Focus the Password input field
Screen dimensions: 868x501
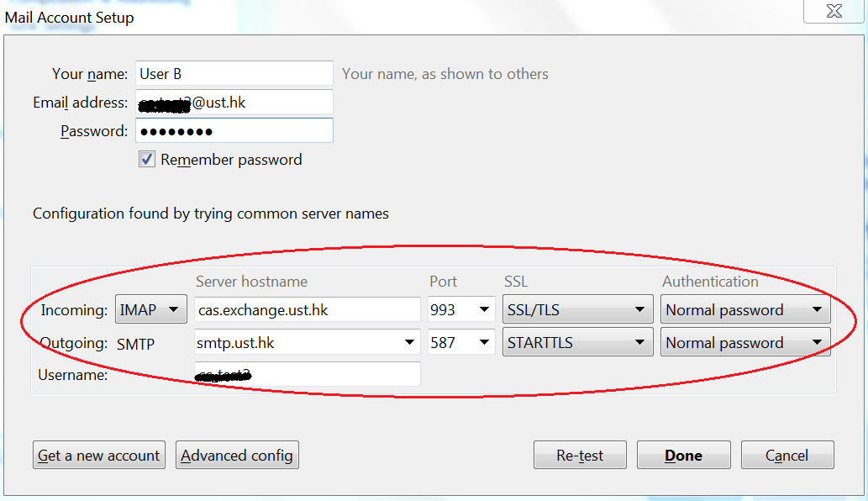click(x=234, y=131)
